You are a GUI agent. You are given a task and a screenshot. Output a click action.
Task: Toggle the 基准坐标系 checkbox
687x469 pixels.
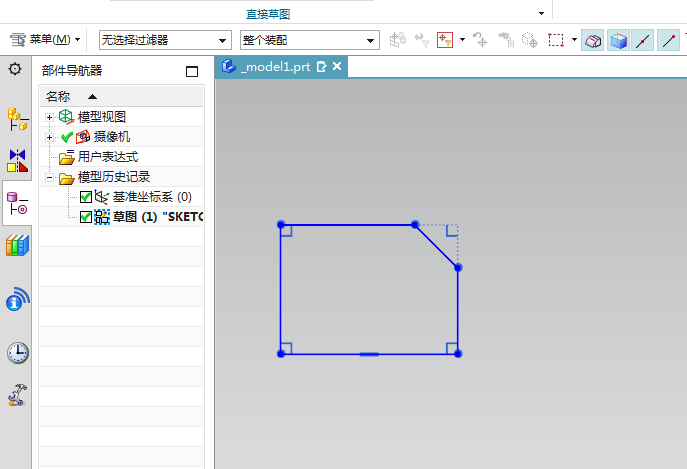[86, 197]
